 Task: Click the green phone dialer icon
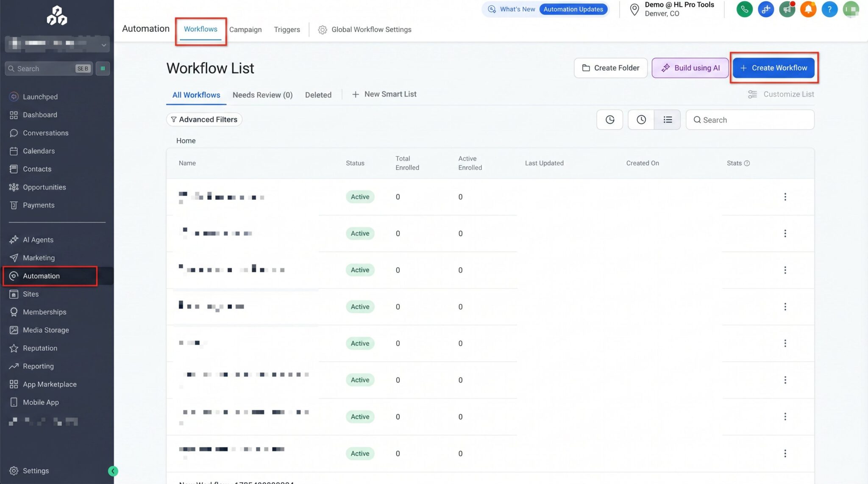[x=744, y=9]
